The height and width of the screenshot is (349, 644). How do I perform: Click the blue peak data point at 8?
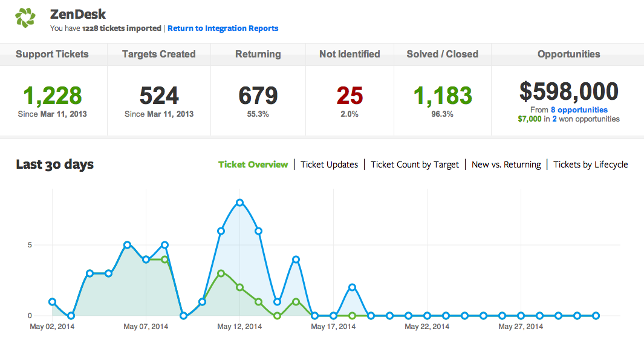(240, 203)
